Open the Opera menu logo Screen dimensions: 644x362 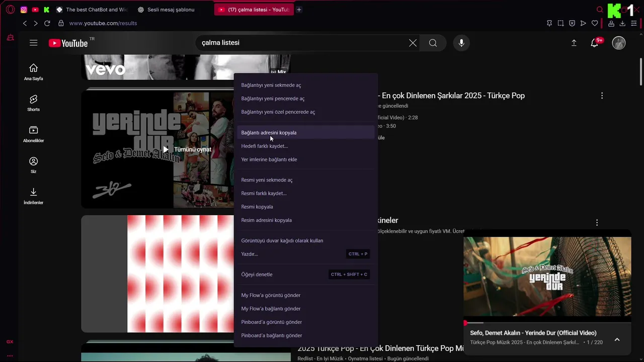[10, 10]
